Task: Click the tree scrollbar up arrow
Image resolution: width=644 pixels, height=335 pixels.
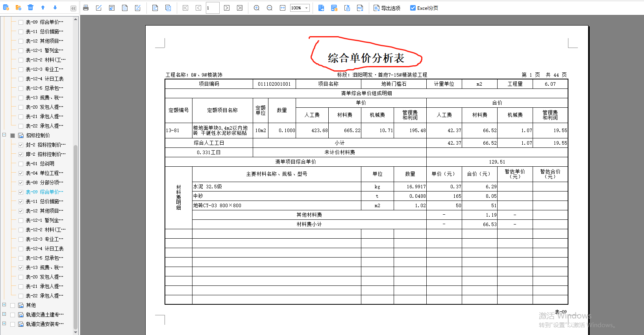Action: (76, 18)
